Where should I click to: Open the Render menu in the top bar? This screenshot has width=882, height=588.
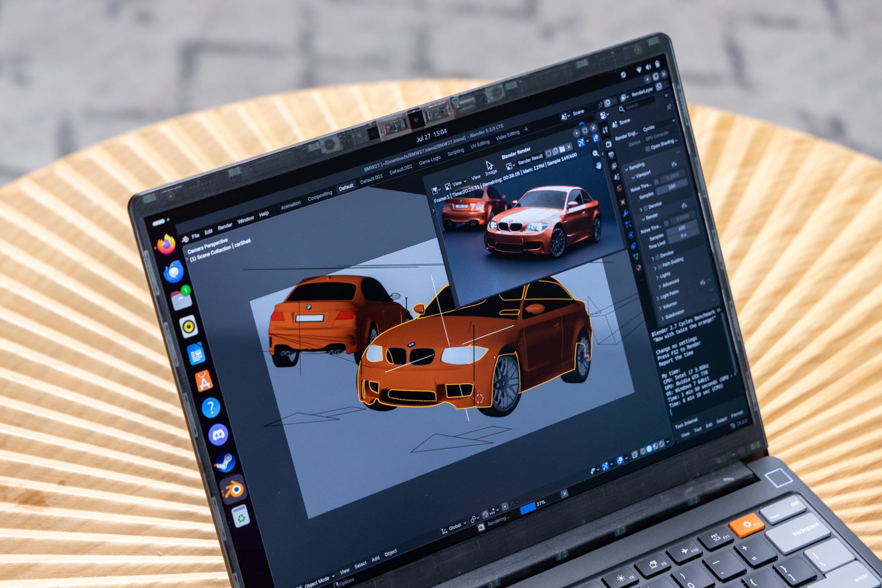point(225,226)
